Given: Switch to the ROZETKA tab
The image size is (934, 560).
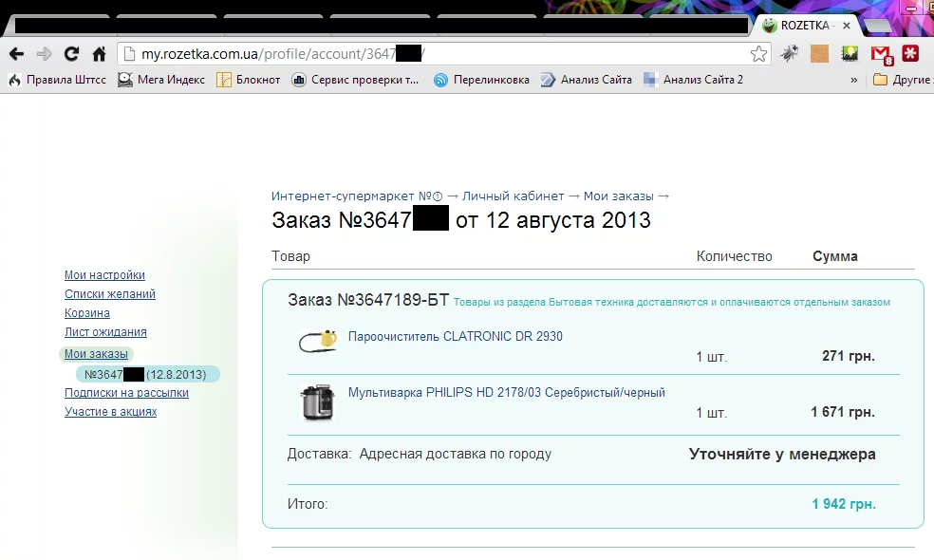Looking at the screenshot, I should [x=806, y=26].
